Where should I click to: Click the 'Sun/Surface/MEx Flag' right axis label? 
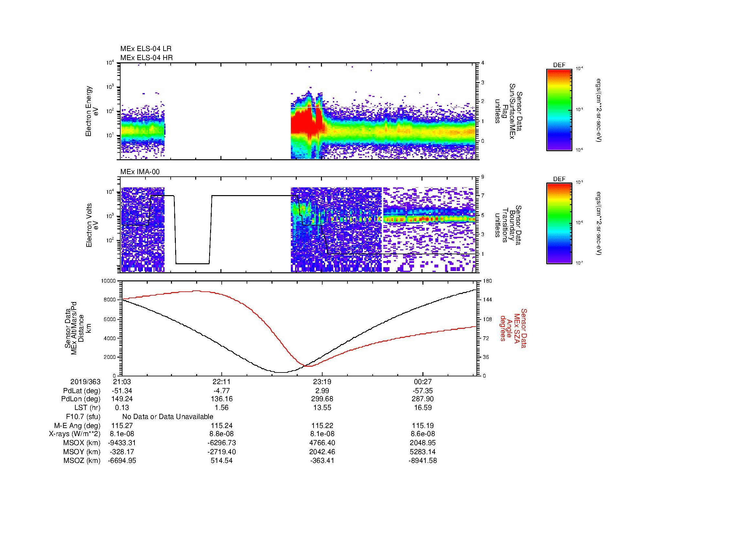(x=508, y=111)
